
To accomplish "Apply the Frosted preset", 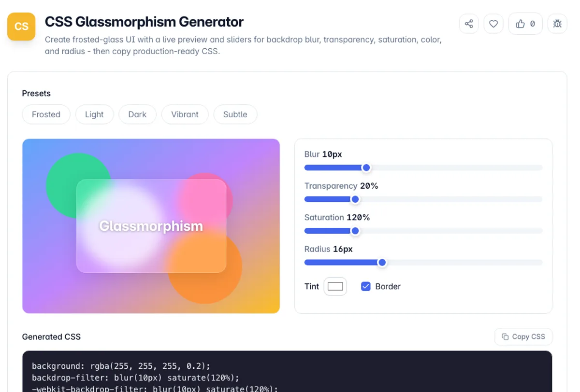I will click(46, 114).
